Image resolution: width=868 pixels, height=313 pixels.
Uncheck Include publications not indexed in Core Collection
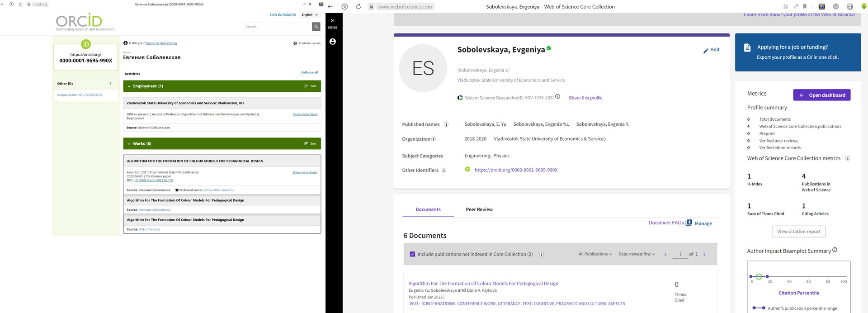pyautogui.click(x=412, y=254)
